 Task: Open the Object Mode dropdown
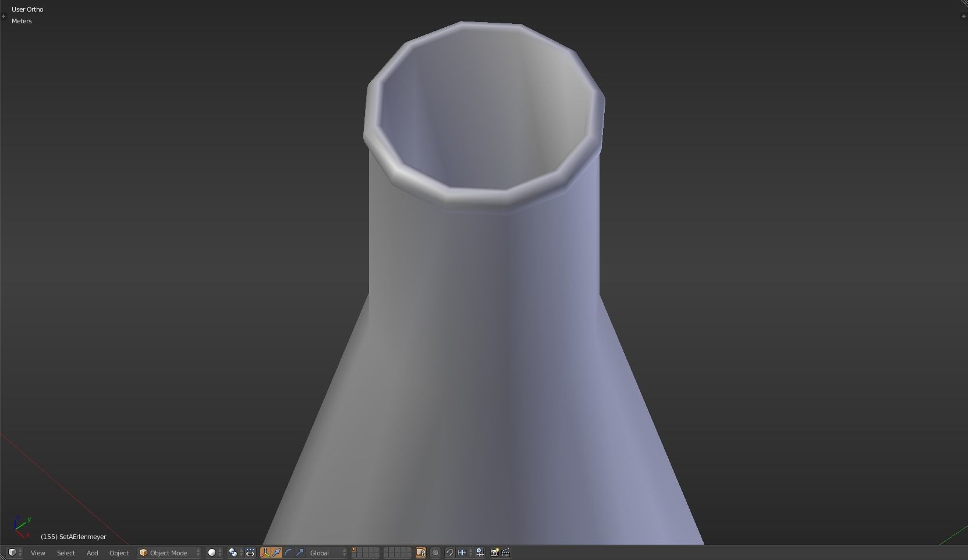(x=169, y=552)
